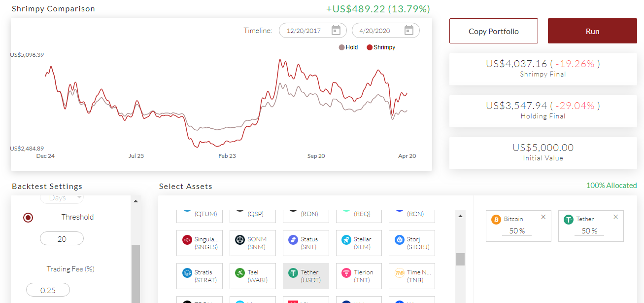Click the start date field 12/20/2017
This screenshot has width=644, height=303.
(x=313, y=31)
